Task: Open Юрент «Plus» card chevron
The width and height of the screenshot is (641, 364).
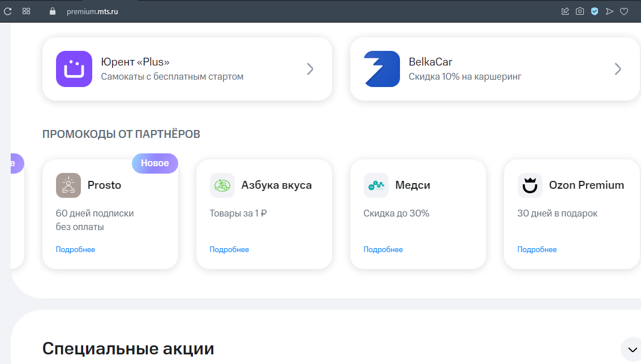Action: tap(310, 69)
